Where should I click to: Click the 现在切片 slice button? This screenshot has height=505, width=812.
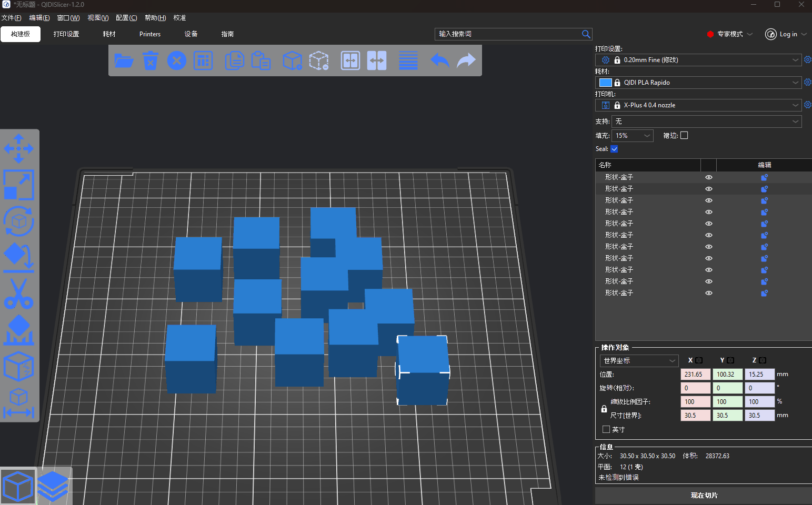pyautogui.click(x=704, y=496)
